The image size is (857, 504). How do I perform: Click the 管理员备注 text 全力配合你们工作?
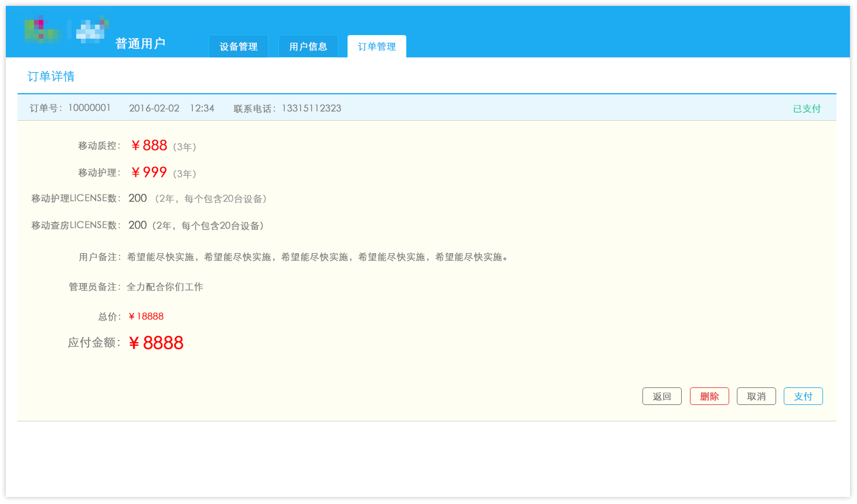[165, 287]
